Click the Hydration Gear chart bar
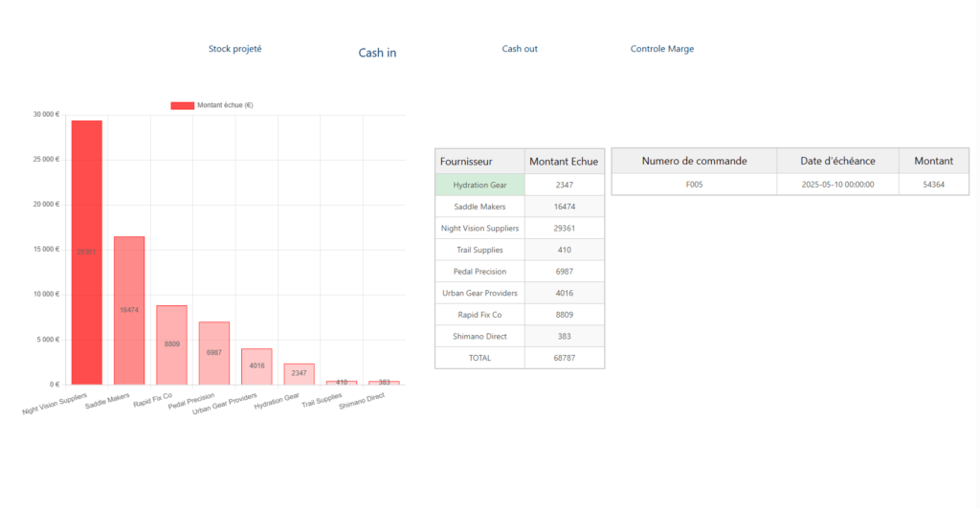 tap(299, 374)
